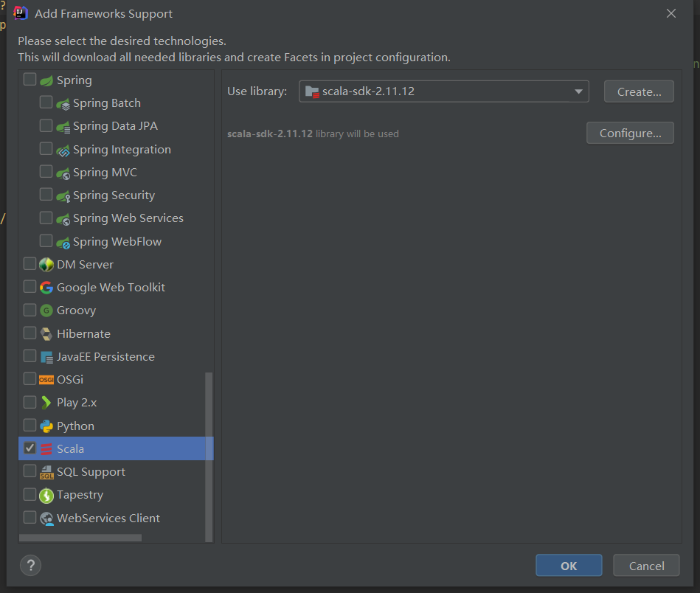Click the Spring Web Services icon
The image size is (700, 593).
click(x=63, y=219)
